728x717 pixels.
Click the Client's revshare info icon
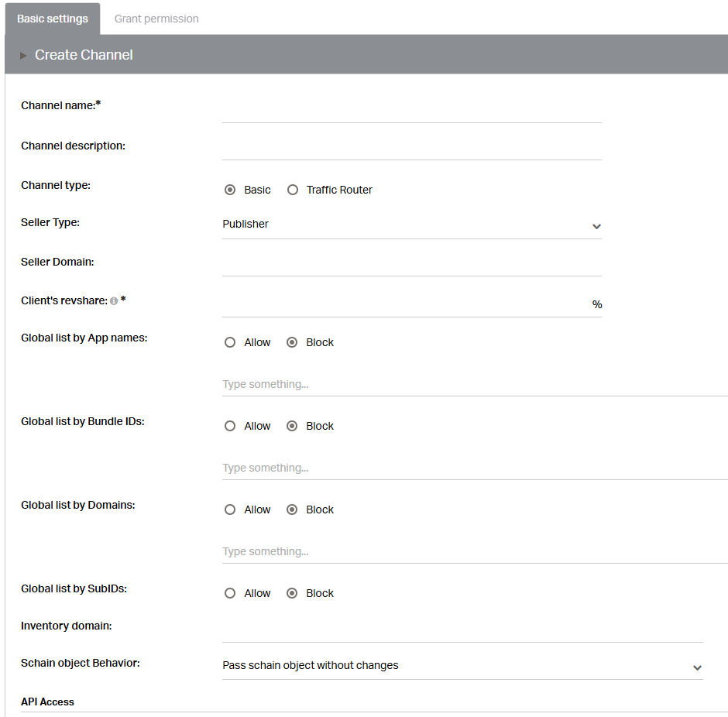point(114,301)
